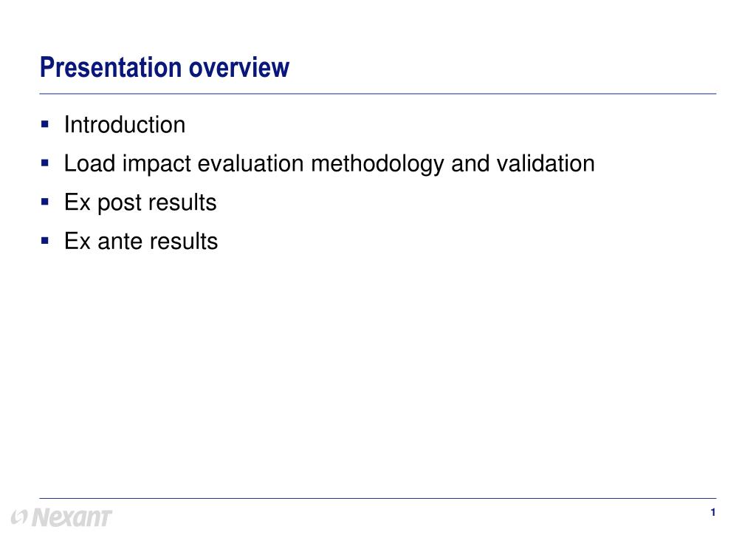Click the word evaluation in second bullet

251,163
